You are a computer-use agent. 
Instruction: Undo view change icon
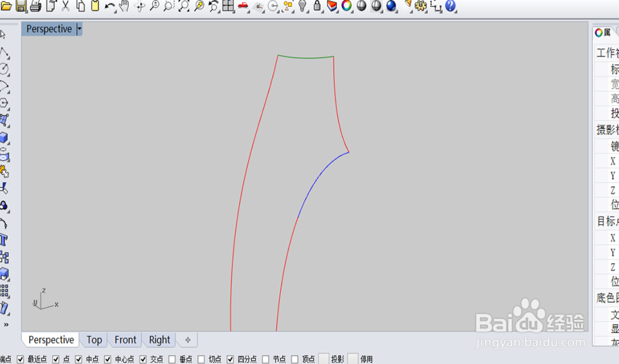tap(214, 6)
